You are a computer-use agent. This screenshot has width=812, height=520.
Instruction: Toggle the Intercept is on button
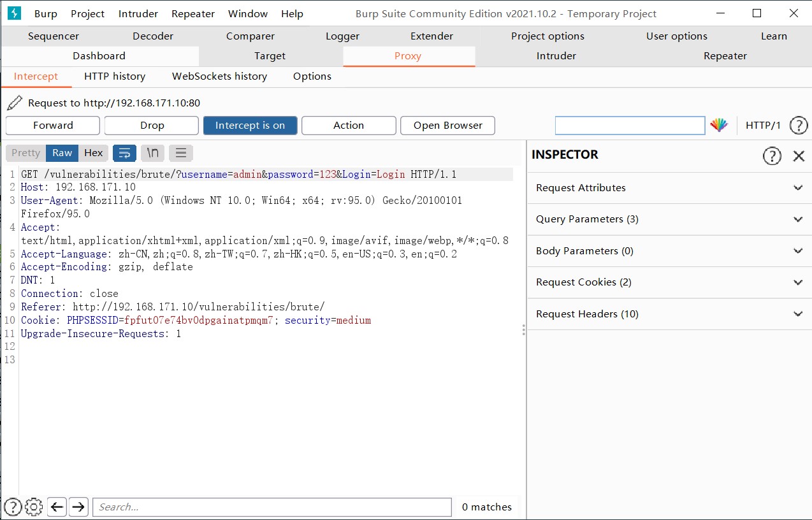pyautogui.click(x=250, y=126)
